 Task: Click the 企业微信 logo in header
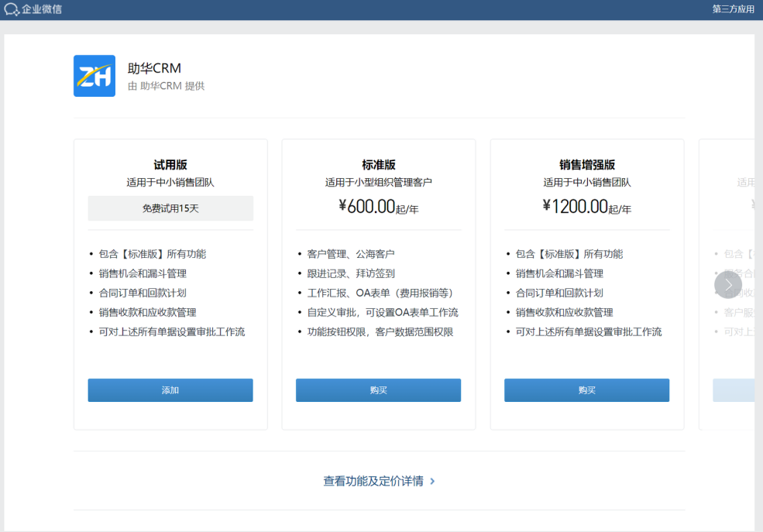click(33, 9)
